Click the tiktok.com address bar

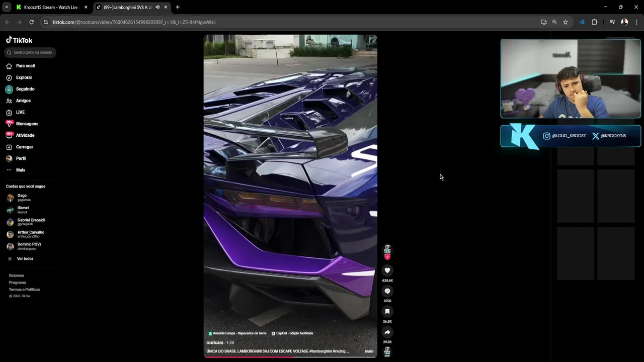click(292, 22)
